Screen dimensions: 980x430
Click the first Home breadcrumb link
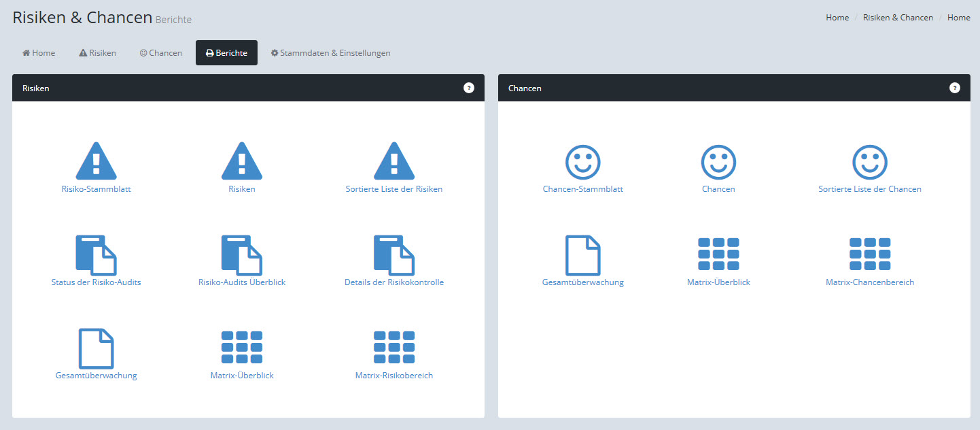(x=837, y=18)
